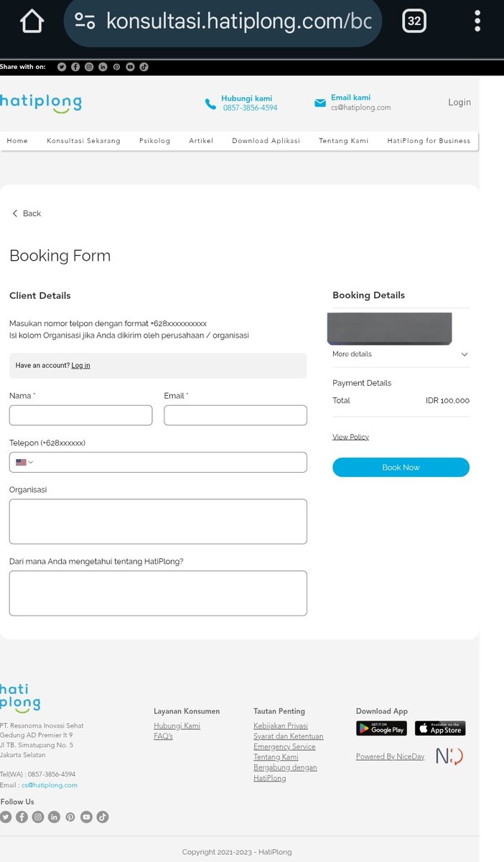The width and height of the screenshot is (504, 862).
Task: Open the Google Play download badge
Action: pos(381,728)
